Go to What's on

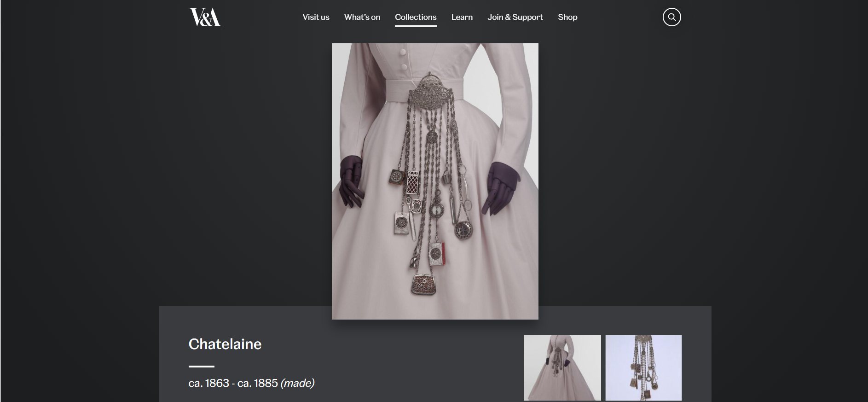[x=362, y=17]
